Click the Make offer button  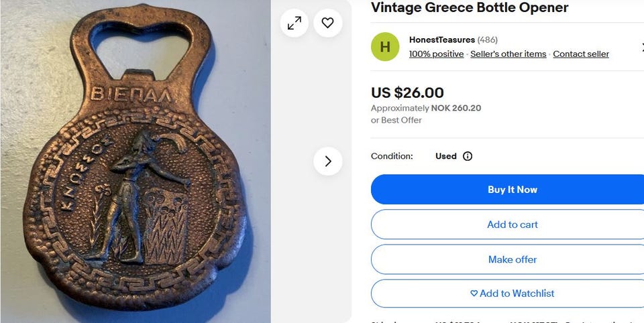click(x=513, y=259)
